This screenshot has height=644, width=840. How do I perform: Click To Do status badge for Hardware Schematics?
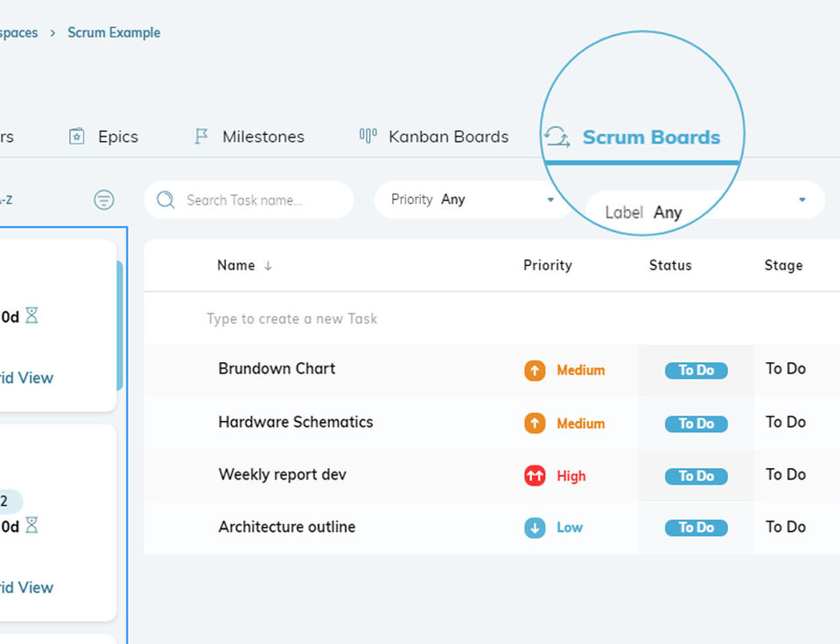pyautogui.click(x=696, y=423)
